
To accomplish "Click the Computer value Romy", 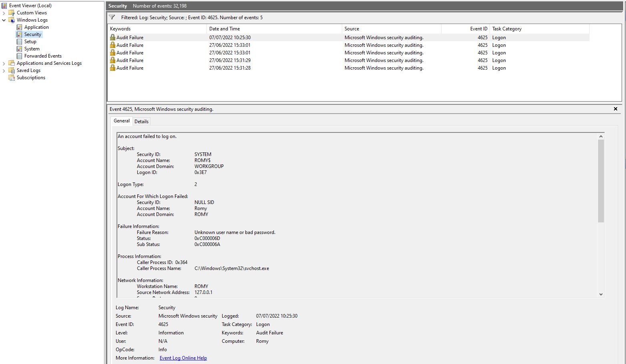I will tap(262, 341).
